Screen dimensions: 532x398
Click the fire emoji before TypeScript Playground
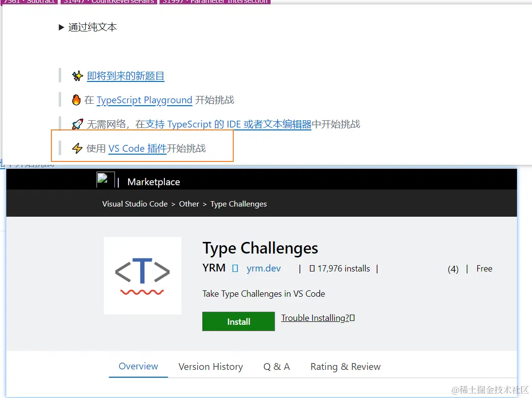tap(76, 100)
